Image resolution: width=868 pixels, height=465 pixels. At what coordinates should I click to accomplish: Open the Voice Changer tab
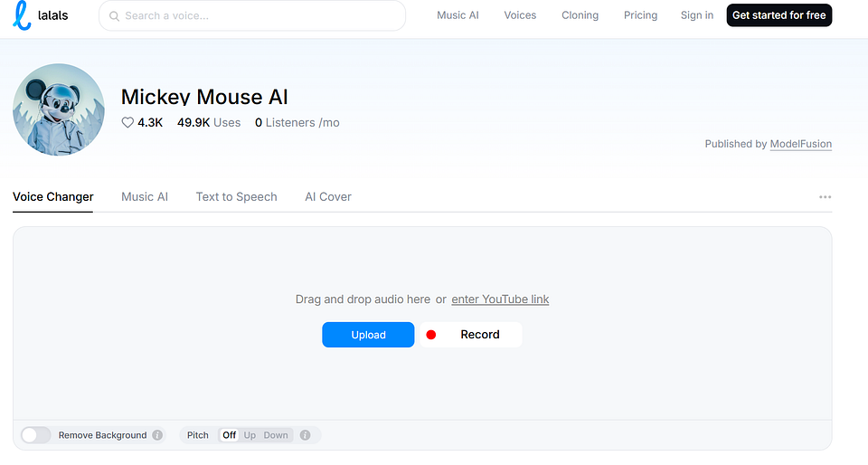coord(53,197)
